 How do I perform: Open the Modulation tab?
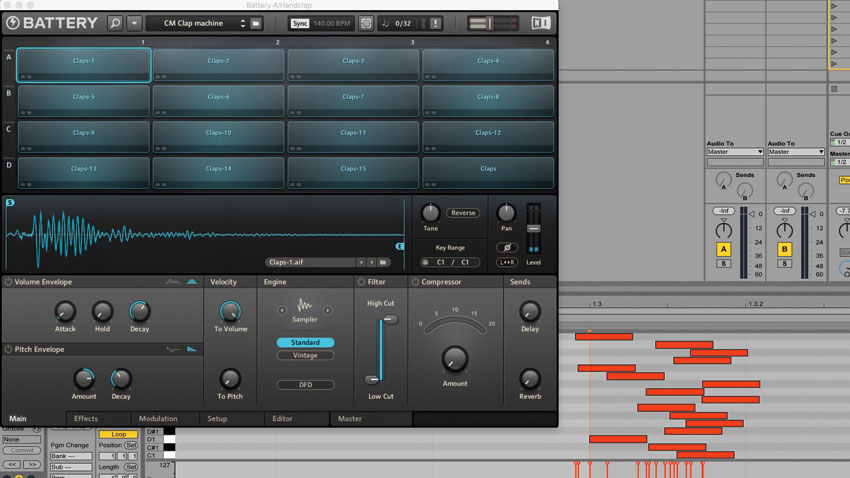coord(158,418)
